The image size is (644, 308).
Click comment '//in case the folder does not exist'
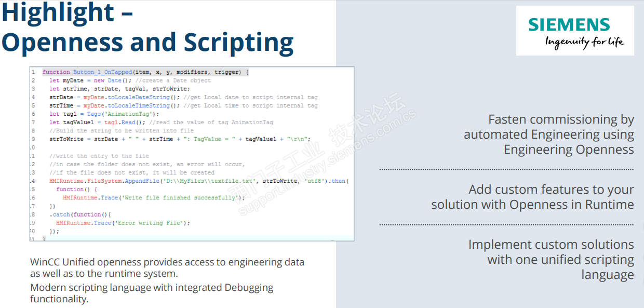tap(147, 164)
